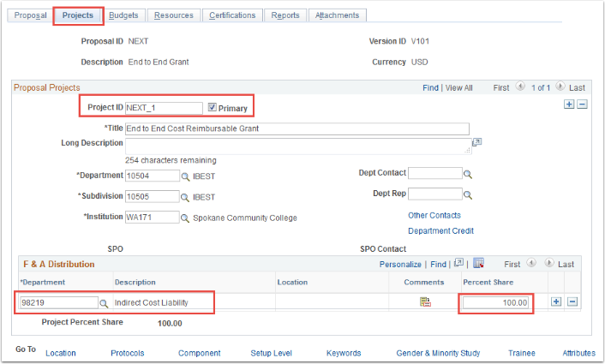605x364 pixels.
Task: Remove F & A Distribution row
Action: point(572,302)
